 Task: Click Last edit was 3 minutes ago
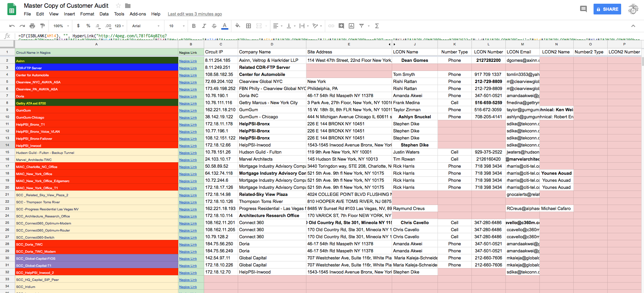195,14
